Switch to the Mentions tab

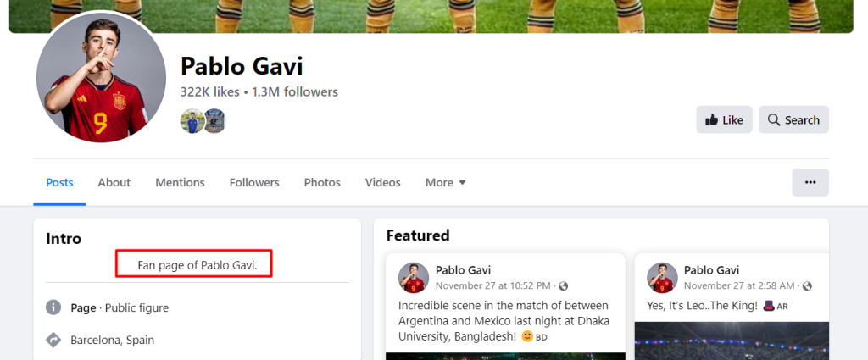[x=180, y=182]
